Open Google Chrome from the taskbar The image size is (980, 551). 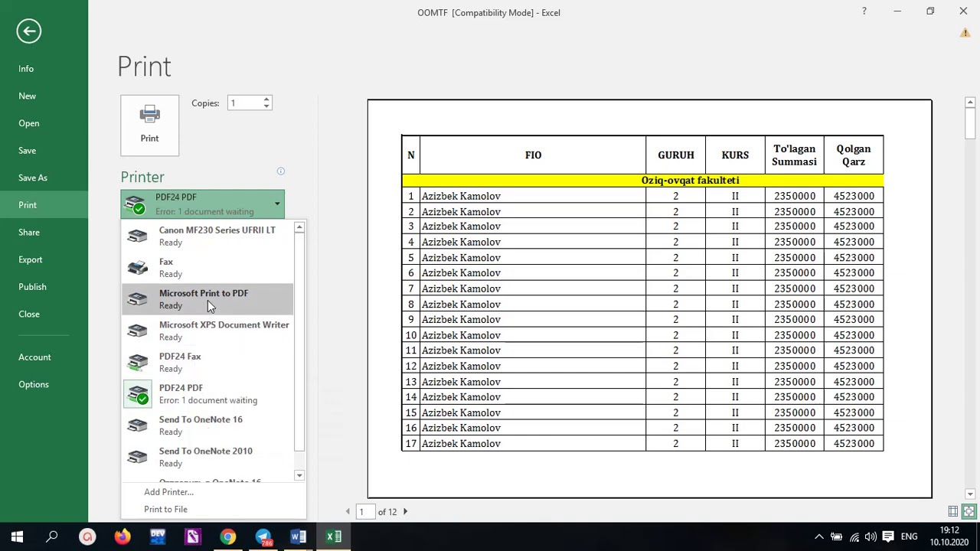[x=227, y=537]
